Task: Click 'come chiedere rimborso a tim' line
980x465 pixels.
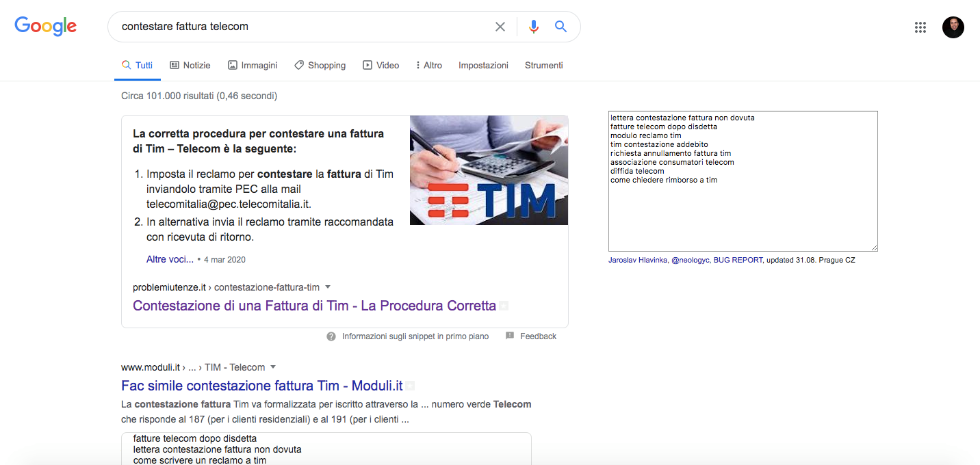Action: [664, 180]
